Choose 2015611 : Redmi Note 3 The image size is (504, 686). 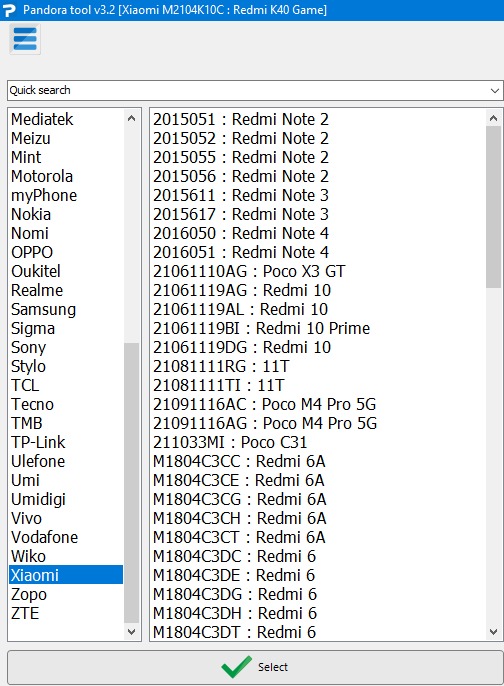tap(241, 195)
